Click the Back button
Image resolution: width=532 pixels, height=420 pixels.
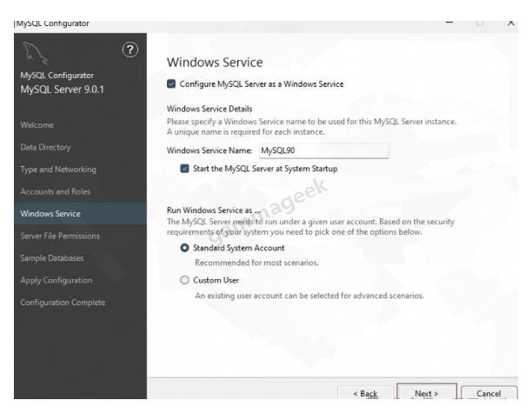(x=365, y=393)
